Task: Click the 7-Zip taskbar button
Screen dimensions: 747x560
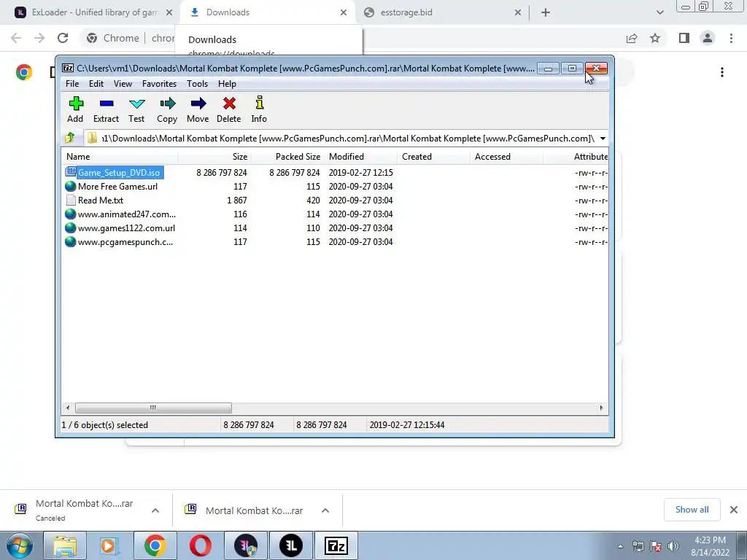Action: click(336, 545)
